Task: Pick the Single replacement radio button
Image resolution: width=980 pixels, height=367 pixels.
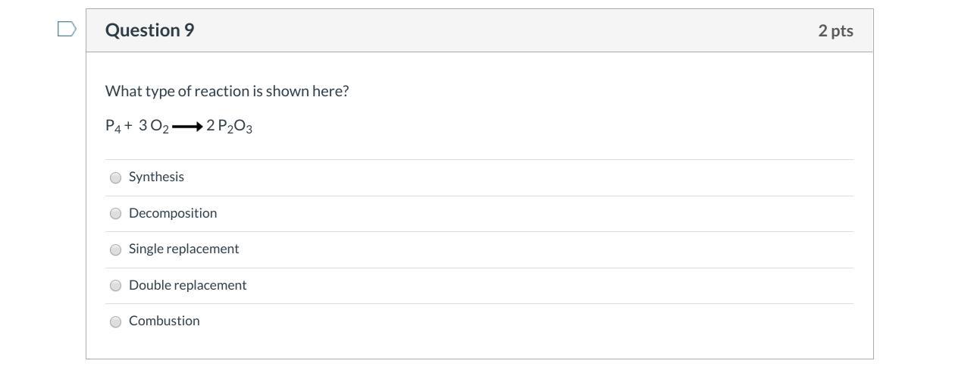Action: 116,249
